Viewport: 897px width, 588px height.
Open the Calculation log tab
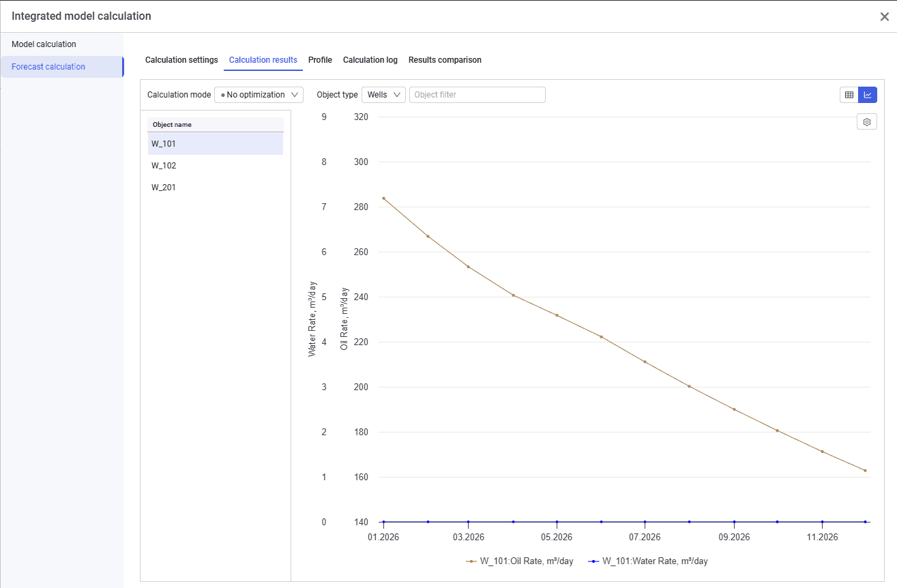pos(370,60)
